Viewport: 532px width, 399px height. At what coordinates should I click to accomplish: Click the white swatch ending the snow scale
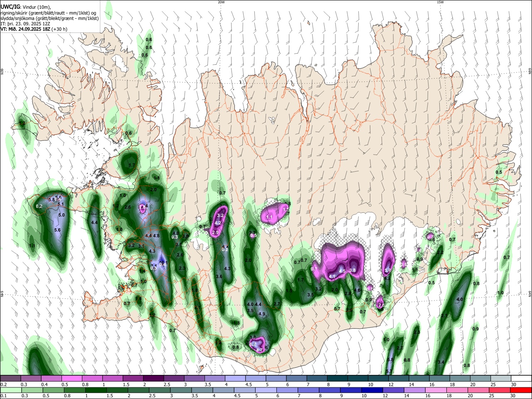[520, 378]
